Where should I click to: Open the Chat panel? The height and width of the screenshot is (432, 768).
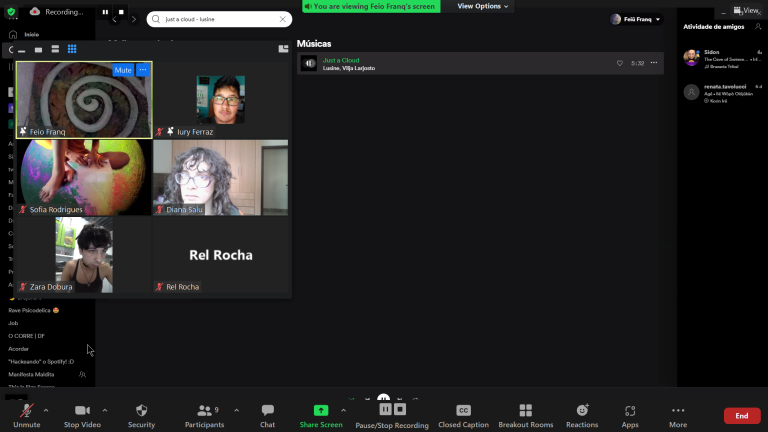tap(267, 415)
